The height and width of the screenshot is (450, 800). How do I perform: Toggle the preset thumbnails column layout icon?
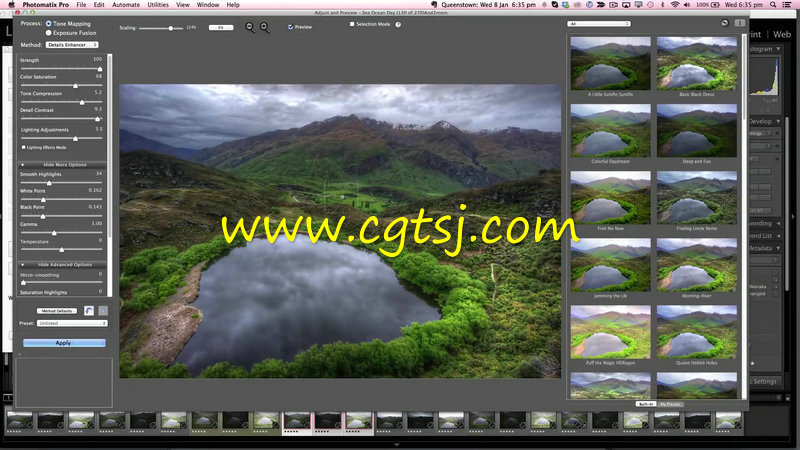pos(740,23)
